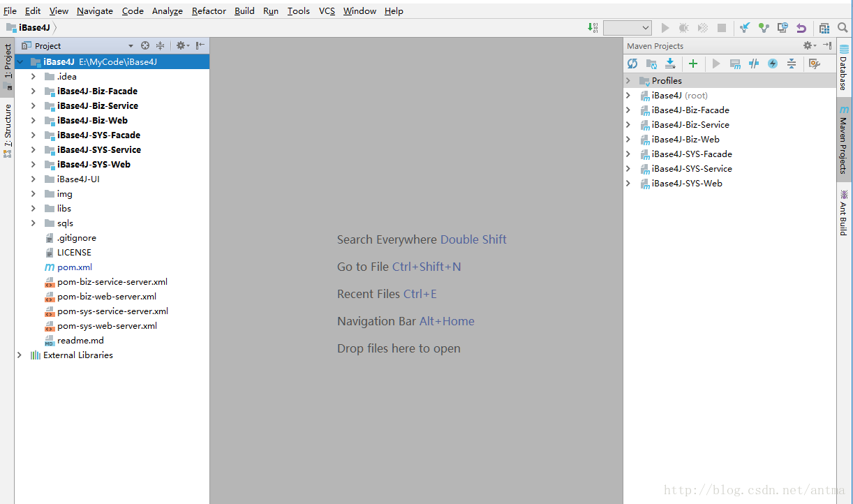Image resolution: width=853 pixels, height=504 pixels.
Task: Click the Stop square icon in main toolbar
Action: 722,28
